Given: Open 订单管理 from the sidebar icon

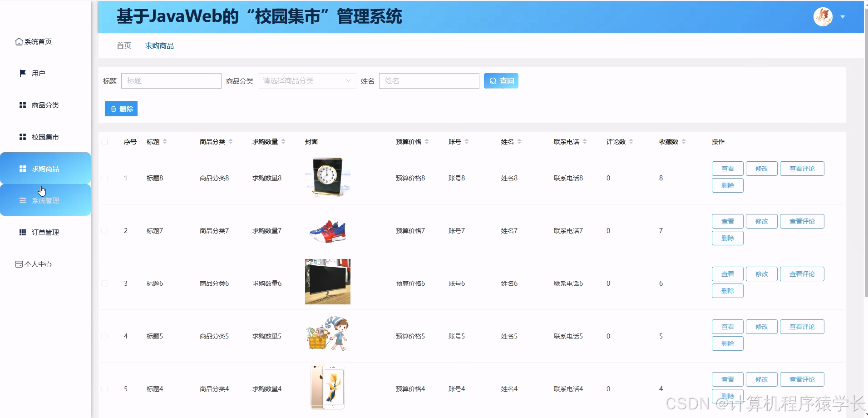Looking at the screenshot, I should pos(22,232).
